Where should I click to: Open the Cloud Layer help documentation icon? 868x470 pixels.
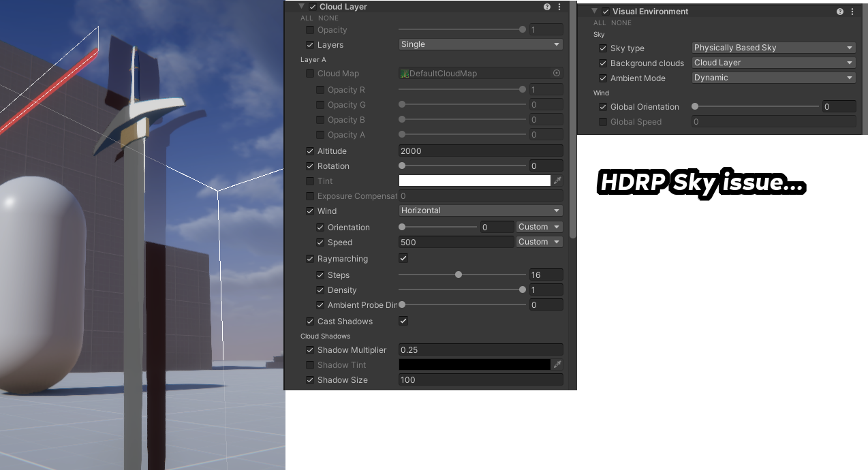546,6
